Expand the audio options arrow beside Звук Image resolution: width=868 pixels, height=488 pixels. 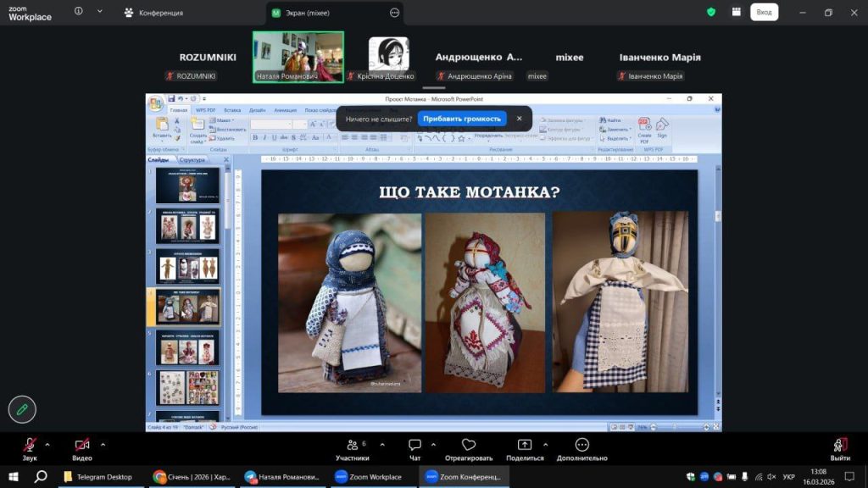[47, 444]
